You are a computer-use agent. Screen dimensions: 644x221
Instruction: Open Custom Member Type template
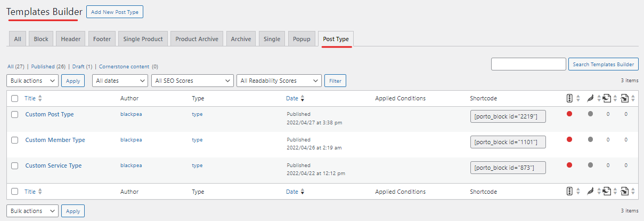click(x=55, y=140)
